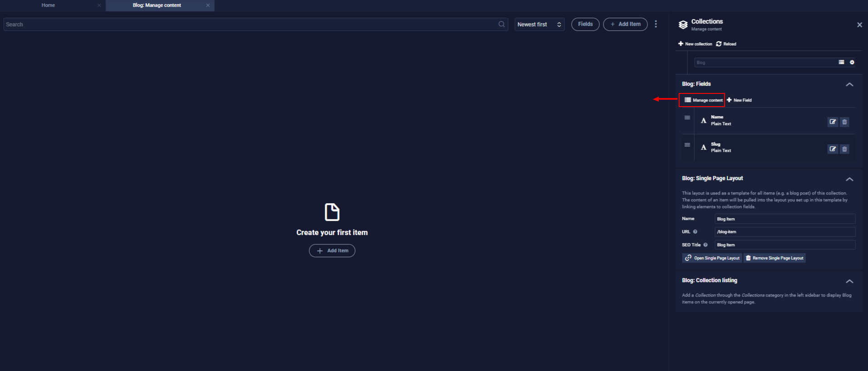Delete the Name field

(844, 122)
